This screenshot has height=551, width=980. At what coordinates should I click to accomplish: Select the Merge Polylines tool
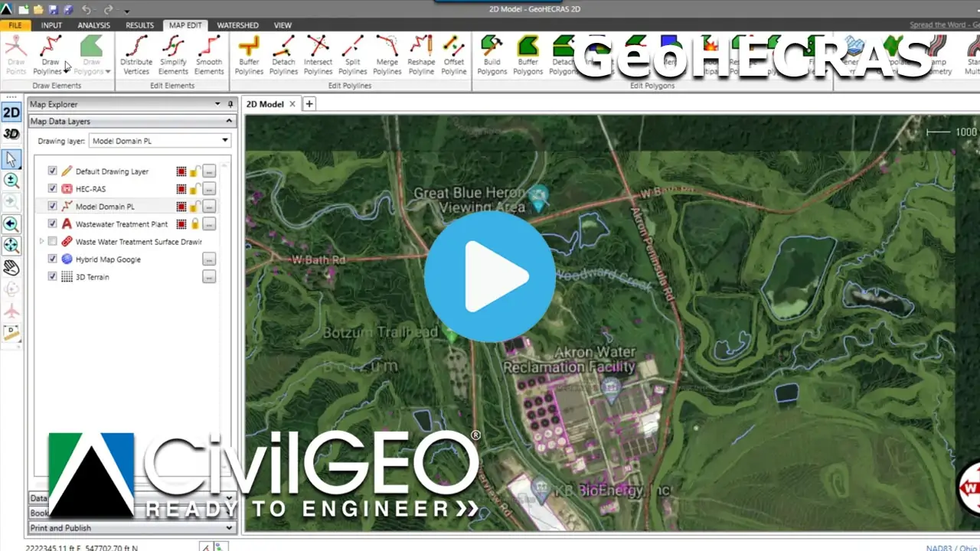(x=387, y=54)
